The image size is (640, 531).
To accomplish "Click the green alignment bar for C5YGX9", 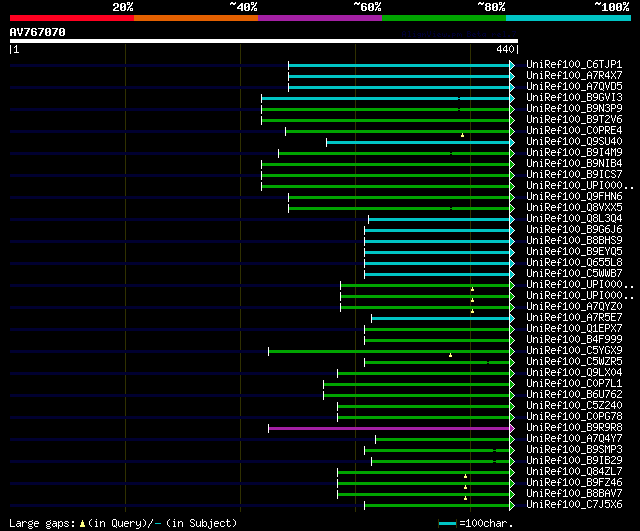I will [x=389, y=351].
